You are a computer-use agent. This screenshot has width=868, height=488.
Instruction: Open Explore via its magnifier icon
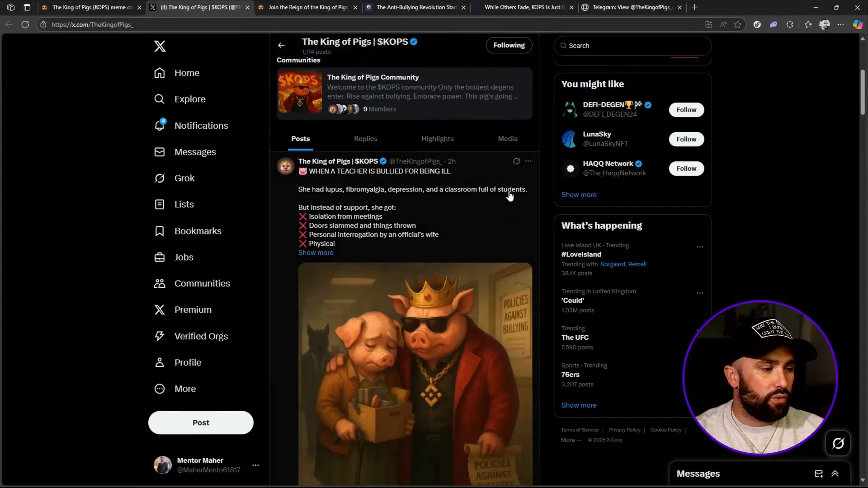(159, 99)
